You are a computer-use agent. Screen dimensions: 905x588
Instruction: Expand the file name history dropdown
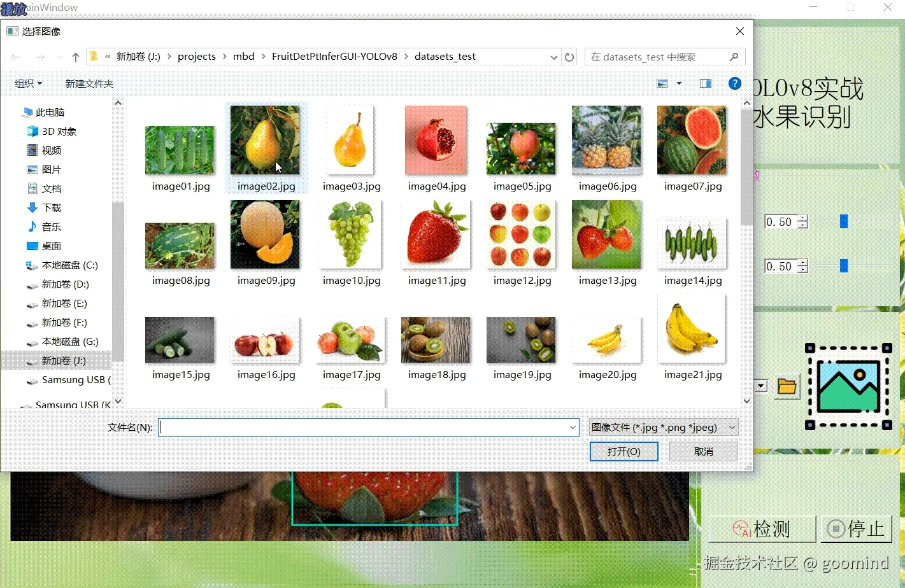[x=573, y=428]
